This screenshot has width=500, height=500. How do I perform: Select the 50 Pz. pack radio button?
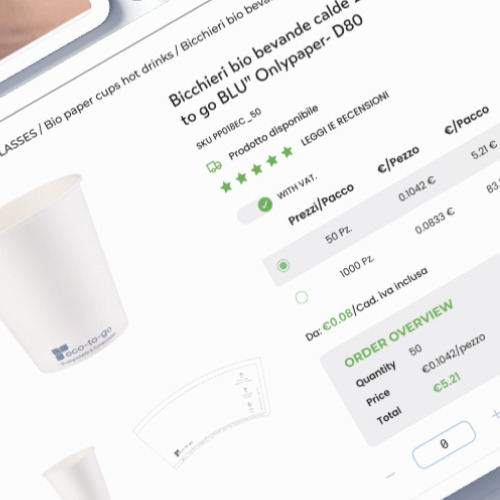283,265
